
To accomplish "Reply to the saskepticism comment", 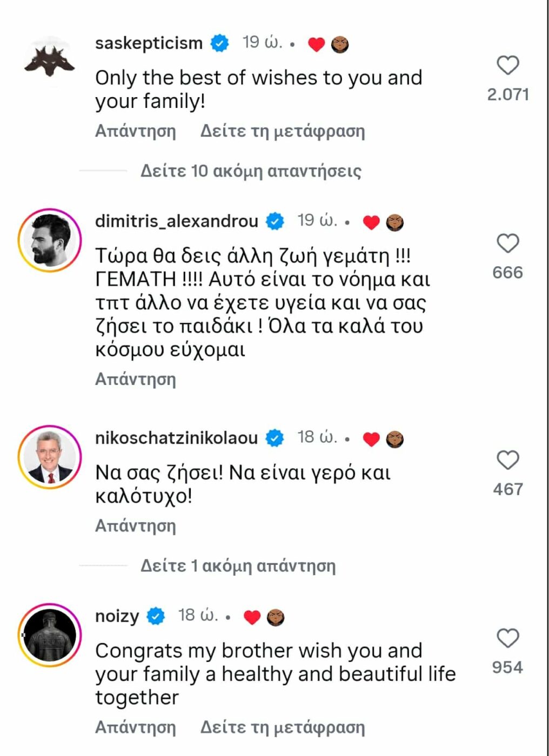I will 136,131.
